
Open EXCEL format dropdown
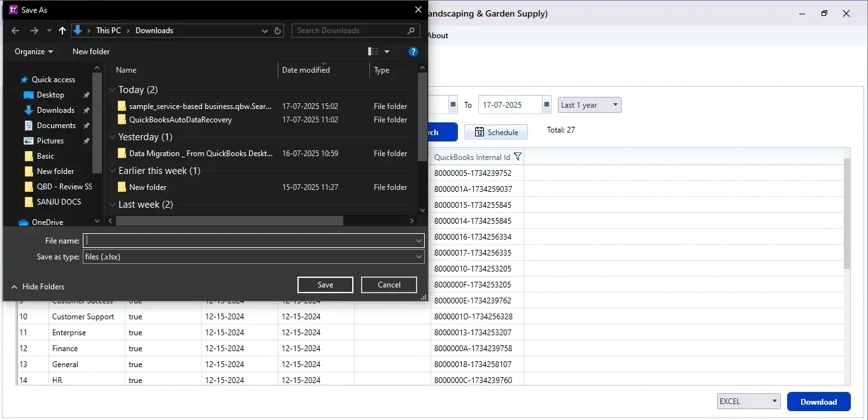749,401
